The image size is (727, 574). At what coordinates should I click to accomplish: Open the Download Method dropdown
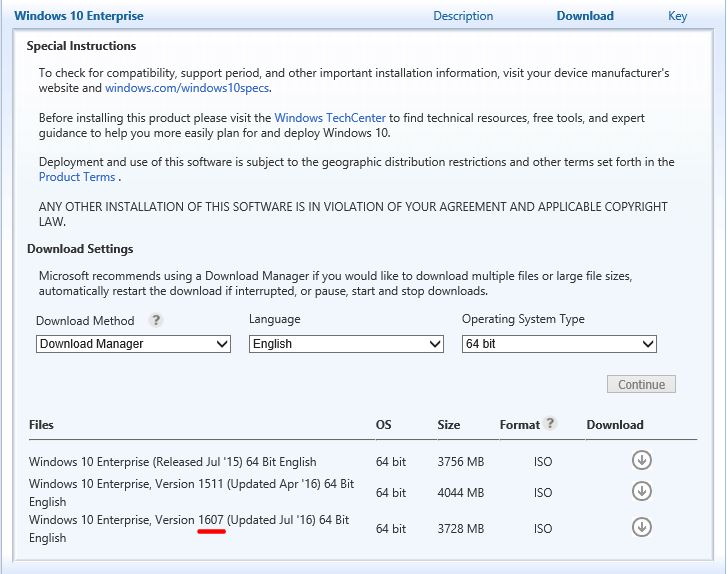(134, 344)
